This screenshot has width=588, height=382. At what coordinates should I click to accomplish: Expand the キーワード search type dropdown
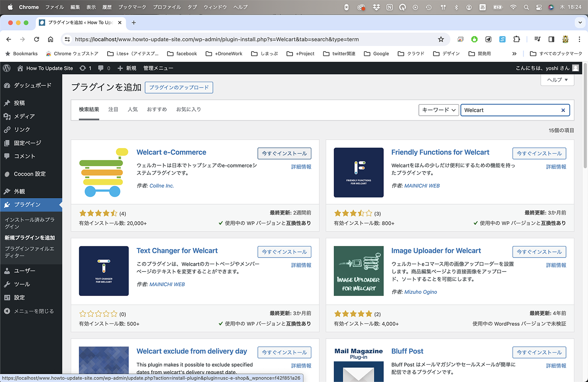pos(439,110)
